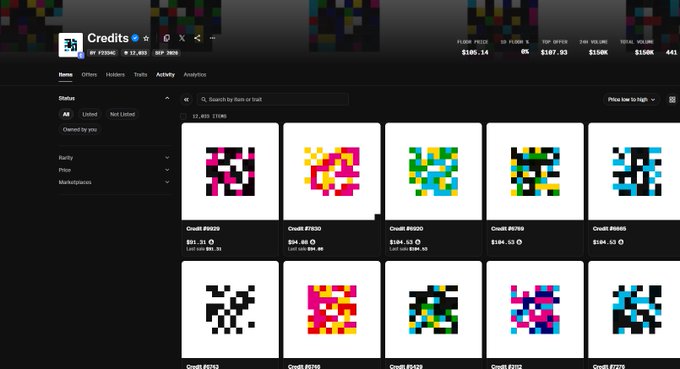Image resolution: width=680 pixels, height=369 pixels.
Task: Click the Credits collection avatar image
Action: 71,45
